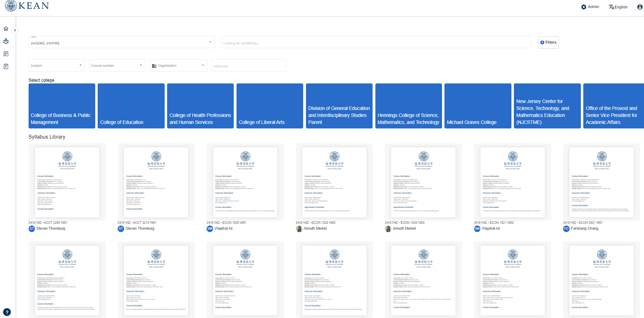Click instructor name FaHsiang Chang
Viewport: 644px width, 318px height.
coord(584,229)
